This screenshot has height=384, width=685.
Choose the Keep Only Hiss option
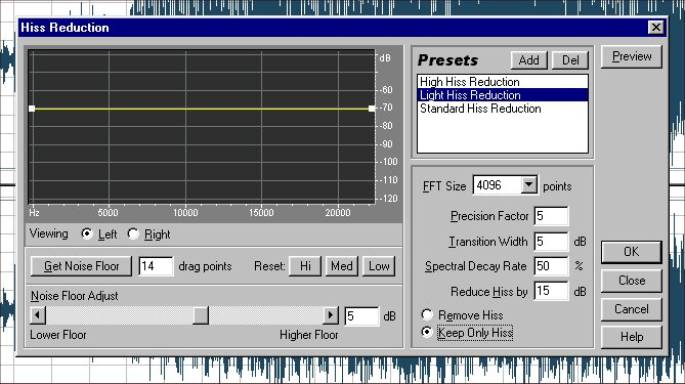click(x=427, y=332)
